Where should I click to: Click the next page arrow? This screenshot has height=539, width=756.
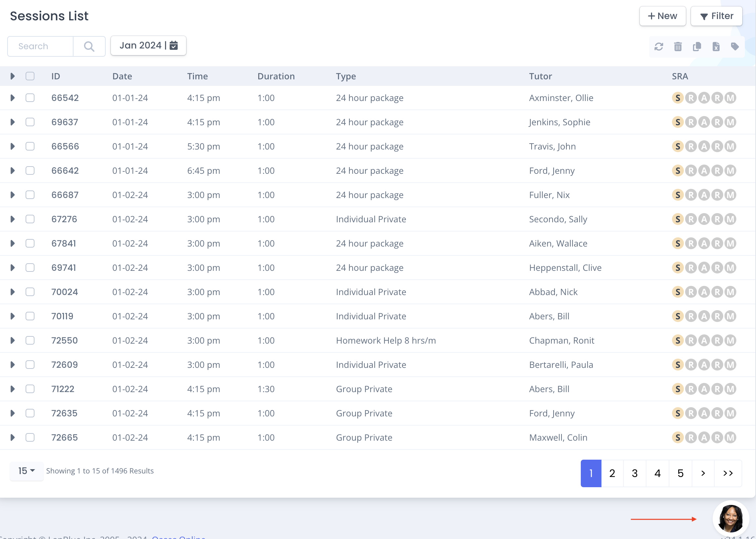[703, 473]
